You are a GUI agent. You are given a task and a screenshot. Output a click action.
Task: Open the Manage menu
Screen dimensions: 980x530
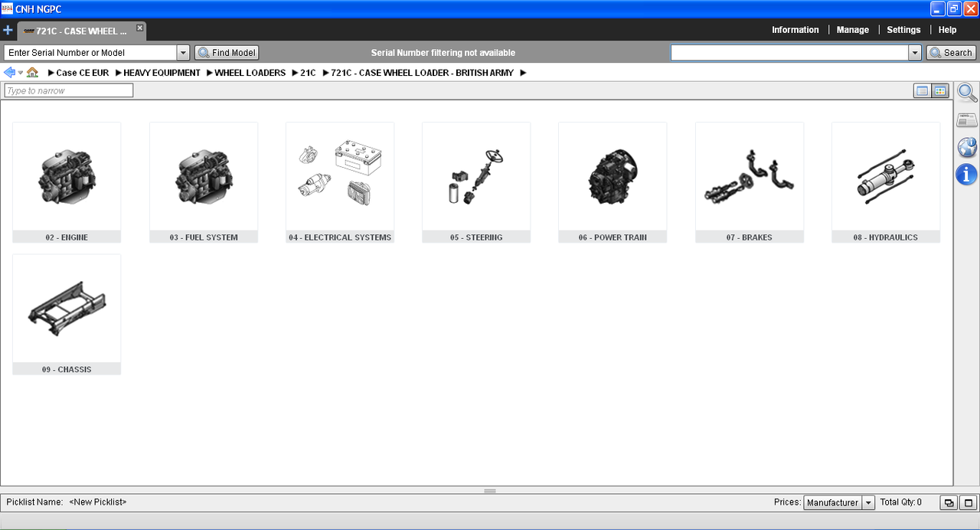click(852, 30)
